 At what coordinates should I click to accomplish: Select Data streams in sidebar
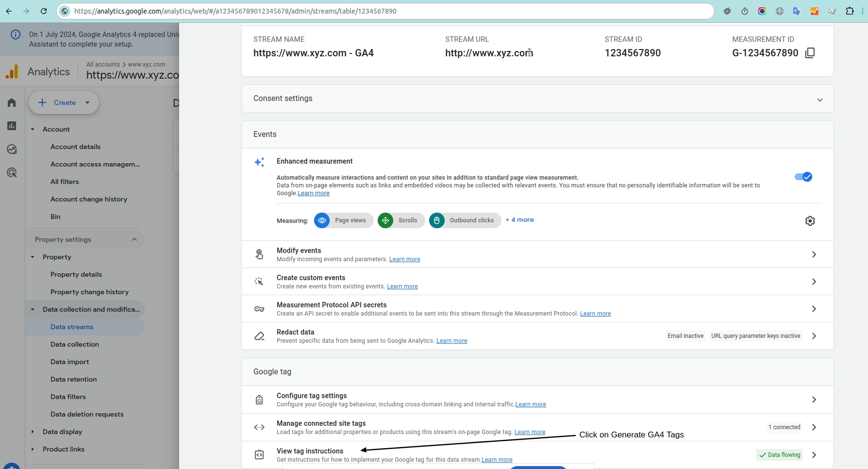[72, 327]
